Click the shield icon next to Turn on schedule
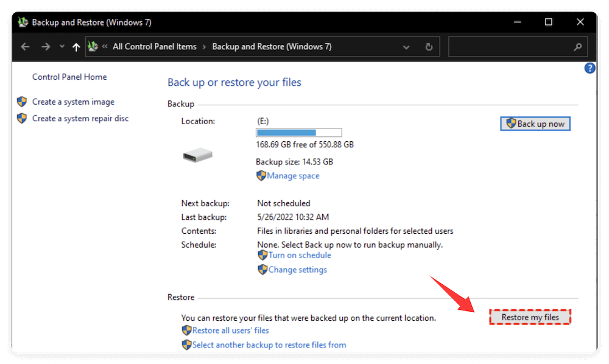Image resolution: width=609 pixels, height=364 pixels. click(262, 255)
